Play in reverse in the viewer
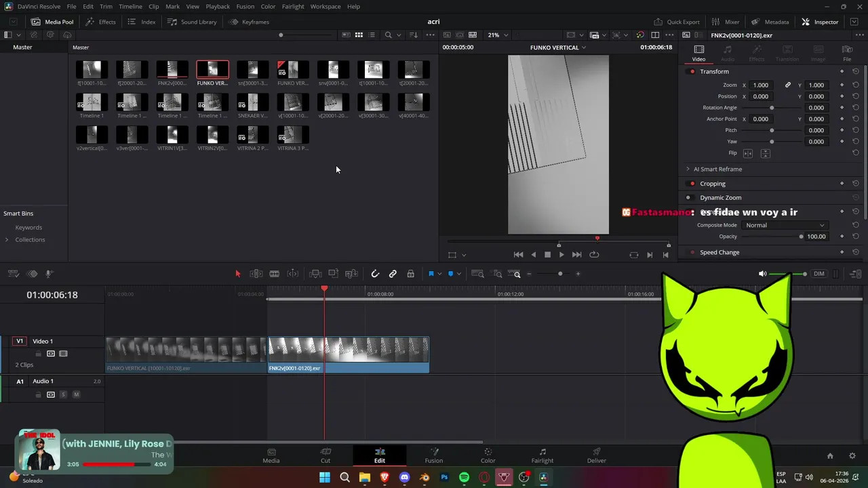 point(533,255)
